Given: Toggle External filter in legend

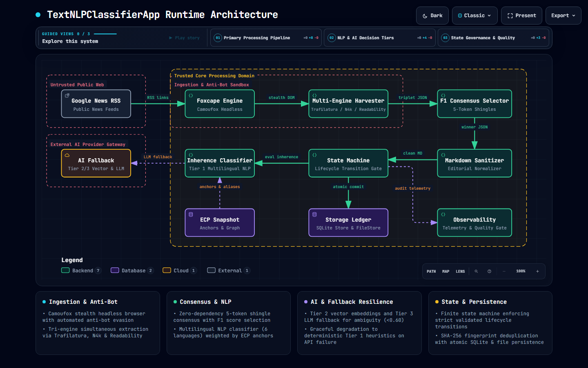Looking at the screenshot, I should tap(229, 271).
